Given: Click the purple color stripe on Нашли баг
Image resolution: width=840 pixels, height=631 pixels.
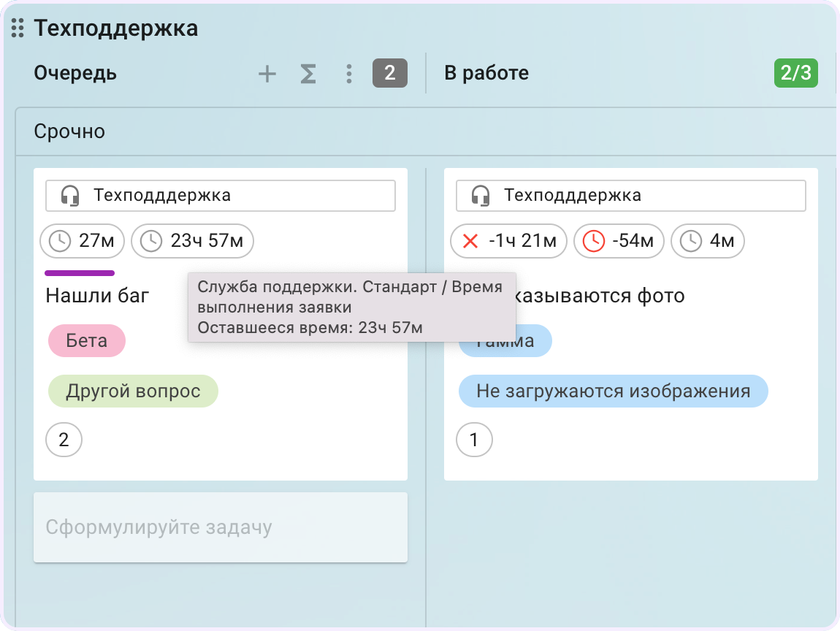Looking at the screenshot, I should [x=80, y=273].
